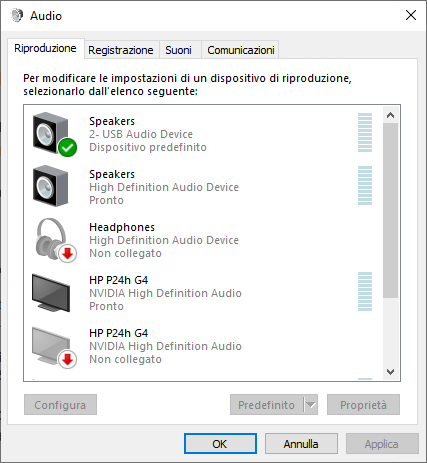Screen dimensions: 427x463
Task: Click the OK button
Action: coord(220,444)
